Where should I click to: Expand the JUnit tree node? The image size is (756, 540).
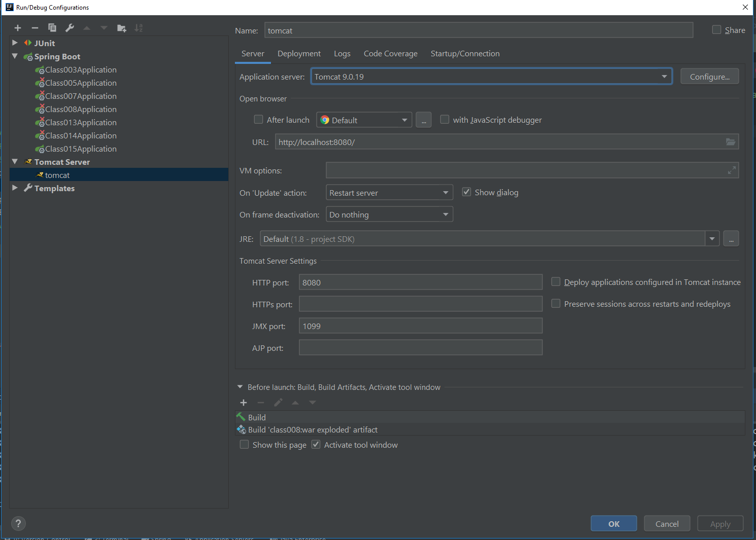pos(15,43)
